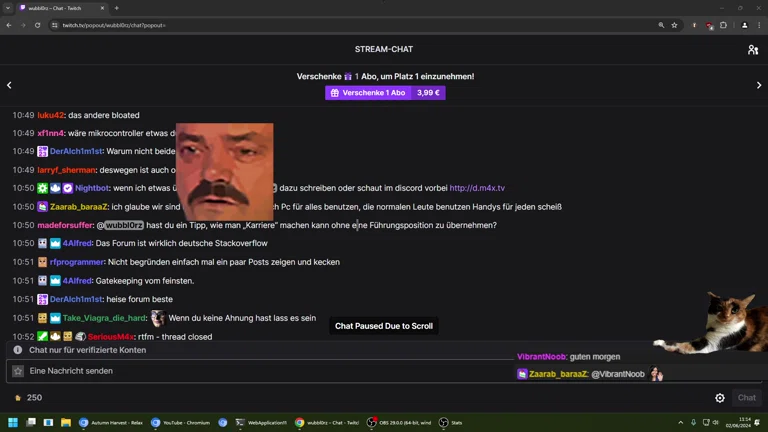
Task: Click the emote picker icon in message box
Action: point(18,371)
